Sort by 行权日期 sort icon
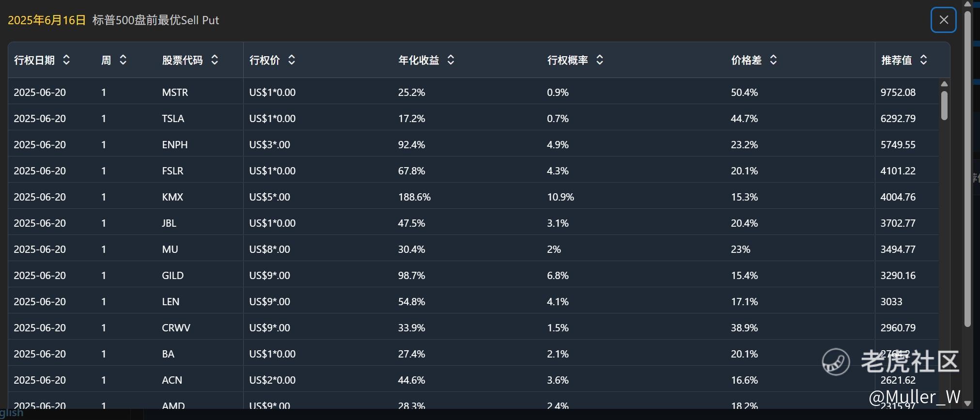The width and height of the screenshot is (980, 420). pos(66,60)
